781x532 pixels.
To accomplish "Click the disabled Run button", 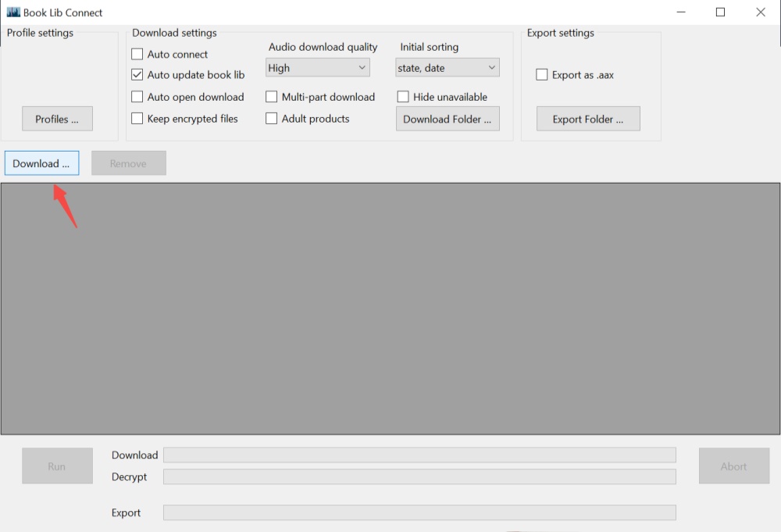I will coord(57,466).
